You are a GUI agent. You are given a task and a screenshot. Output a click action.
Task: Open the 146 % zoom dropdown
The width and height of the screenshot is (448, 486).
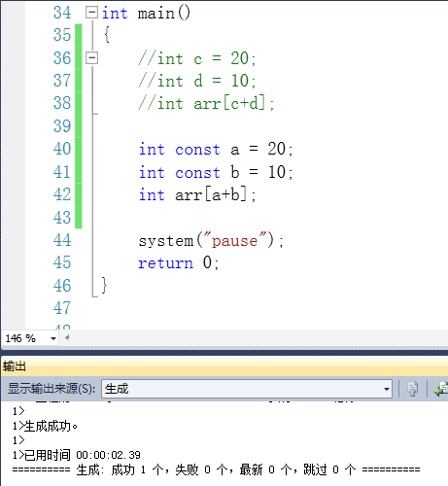click(x=53, y=338)
